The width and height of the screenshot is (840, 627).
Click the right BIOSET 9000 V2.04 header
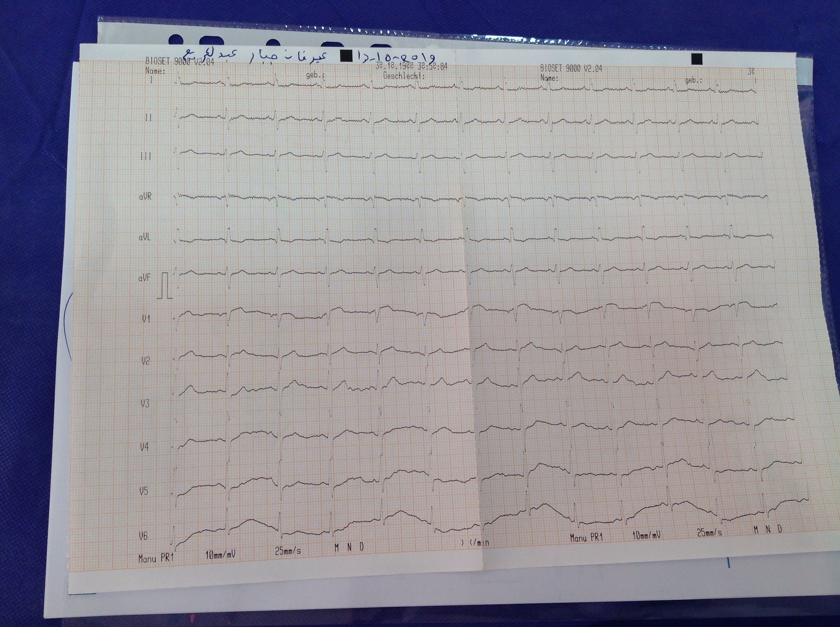click(571, 69)
